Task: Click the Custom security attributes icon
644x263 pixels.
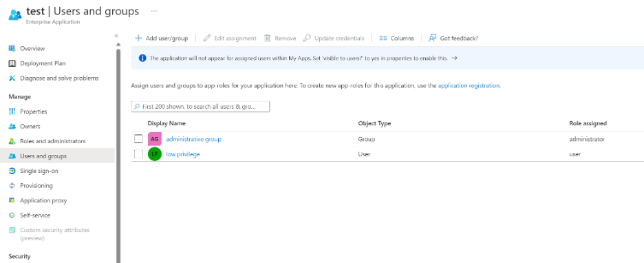Action: [12, 230]
